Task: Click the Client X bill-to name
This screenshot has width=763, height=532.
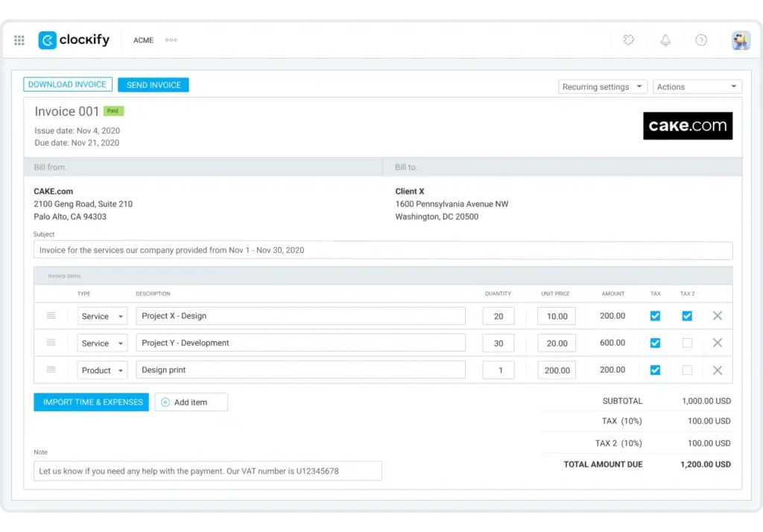Action: click(410, 191)
